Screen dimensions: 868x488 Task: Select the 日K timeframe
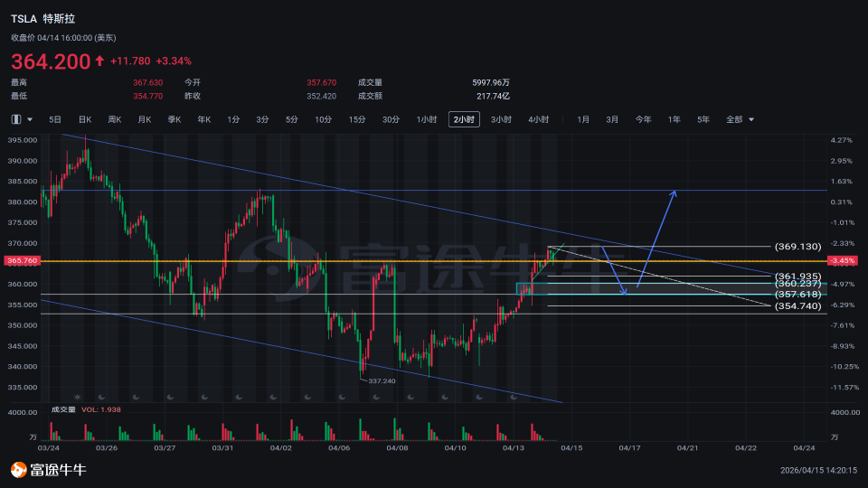point(85,119)
